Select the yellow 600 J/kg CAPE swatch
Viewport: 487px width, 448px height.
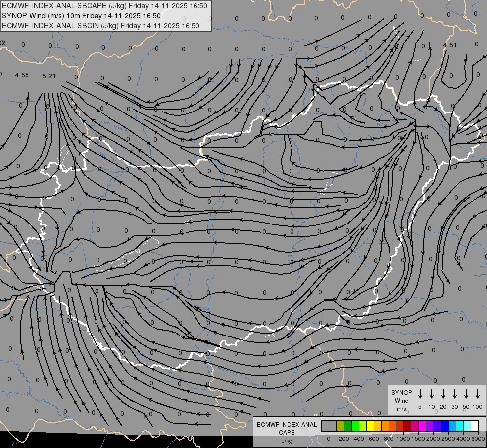pyautogui.click(x=370, y=426)
